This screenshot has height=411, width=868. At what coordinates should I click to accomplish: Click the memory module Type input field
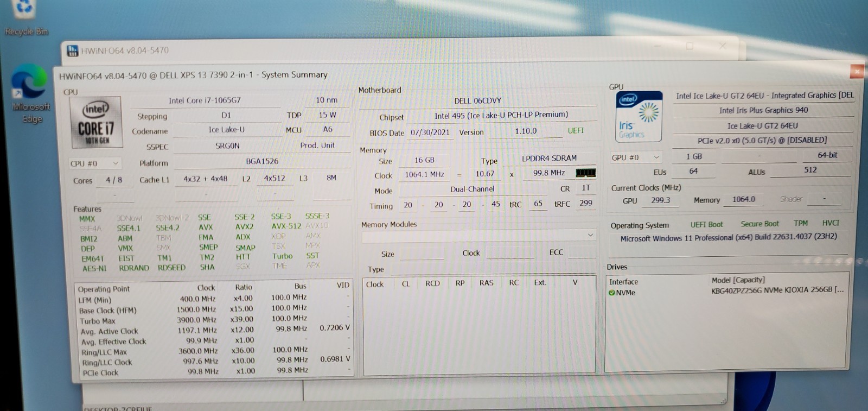point(493,269)
